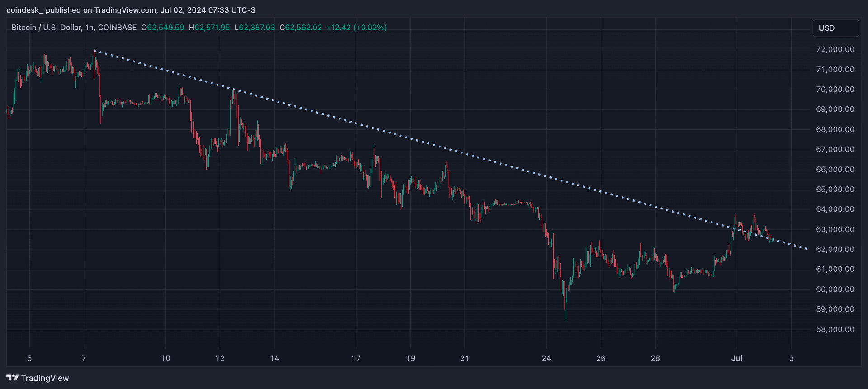
Task: Click date label 24 on time axis
Action: tap(547, 358)
